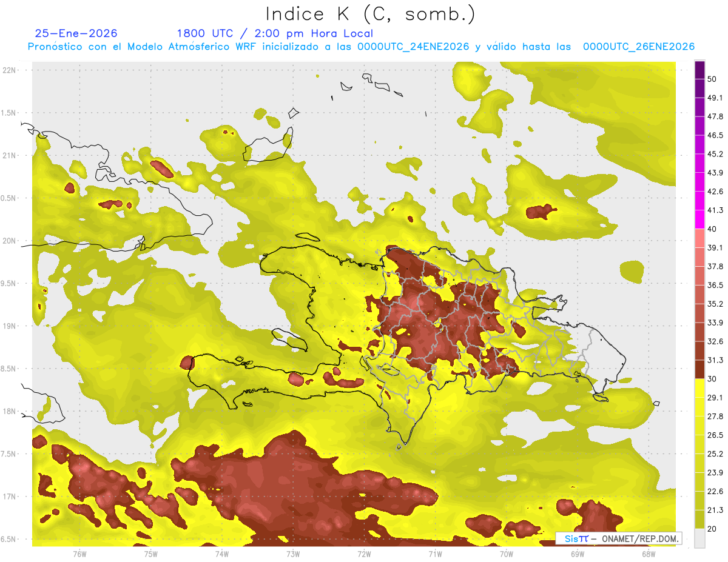Click the color scale value 29.1
This screenshot has height=562, width=728.
(x=715, y=398)
